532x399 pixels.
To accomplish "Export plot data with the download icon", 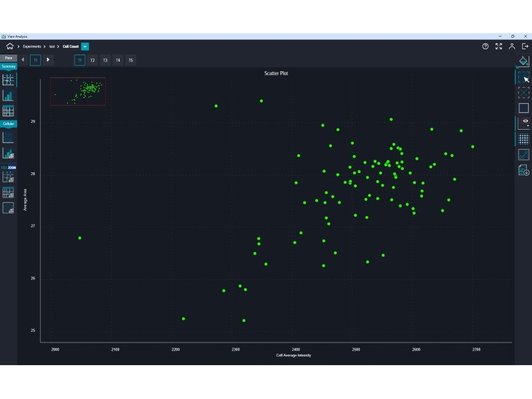I will point(523,170).
